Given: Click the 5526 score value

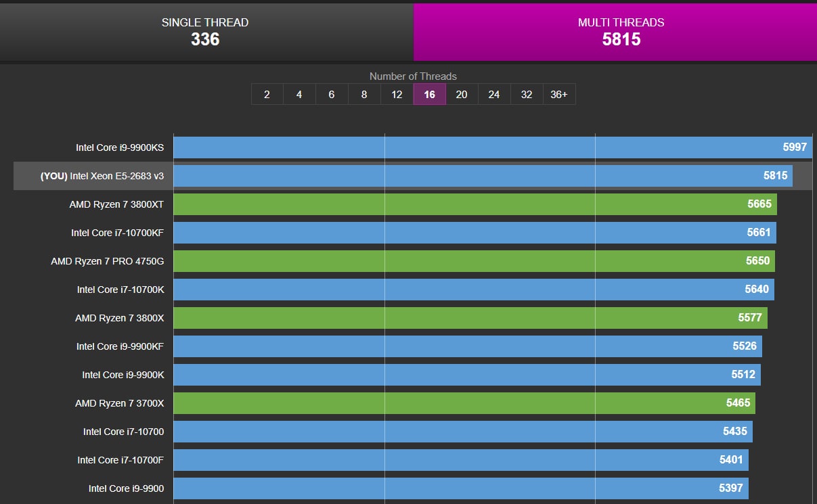Looking at the screenshot, I should click(x=745, y=346).
